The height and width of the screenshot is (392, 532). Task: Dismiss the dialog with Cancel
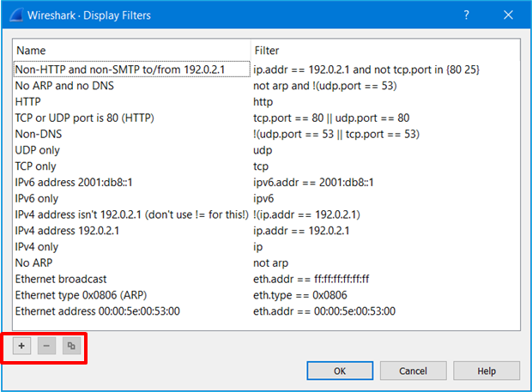413,371
